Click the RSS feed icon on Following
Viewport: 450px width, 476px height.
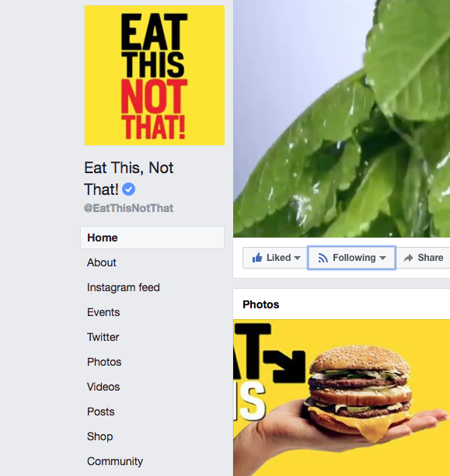click(x=323, y=258)
